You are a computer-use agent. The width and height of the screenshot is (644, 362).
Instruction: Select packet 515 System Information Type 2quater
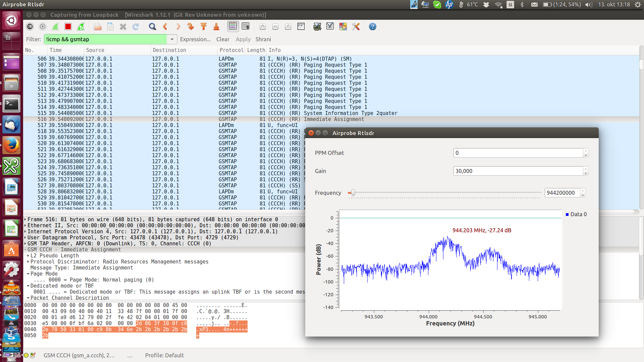click(331, 113)
